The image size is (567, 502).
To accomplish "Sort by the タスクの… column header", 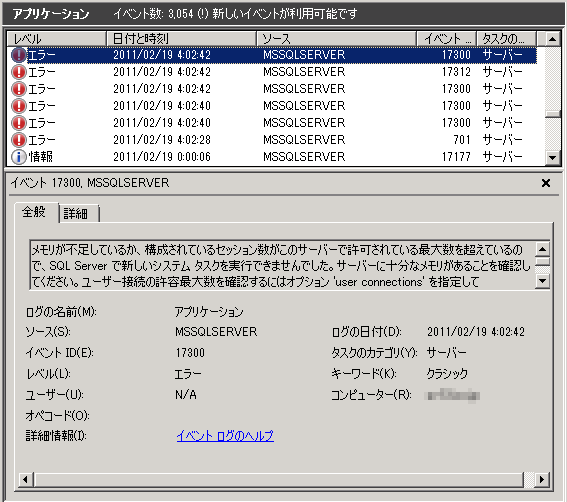I will [506, 39].
